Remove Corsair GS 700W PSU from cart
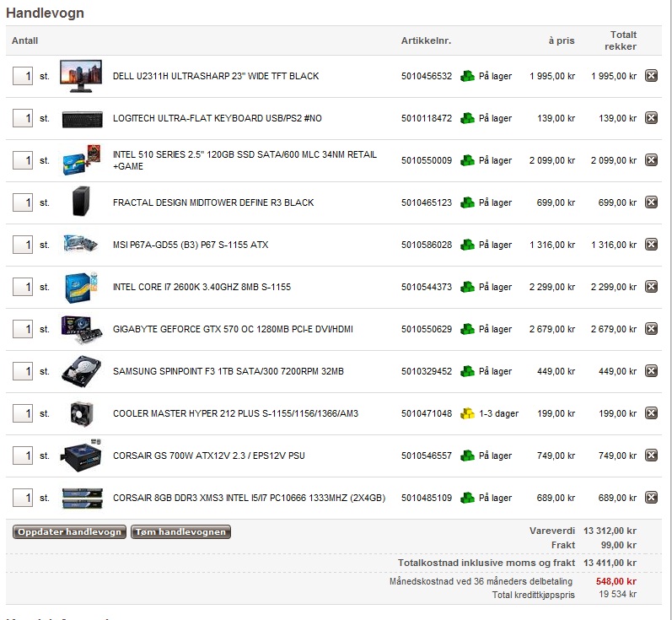Viewport: 672px width, 620px height. pos(651,456)
